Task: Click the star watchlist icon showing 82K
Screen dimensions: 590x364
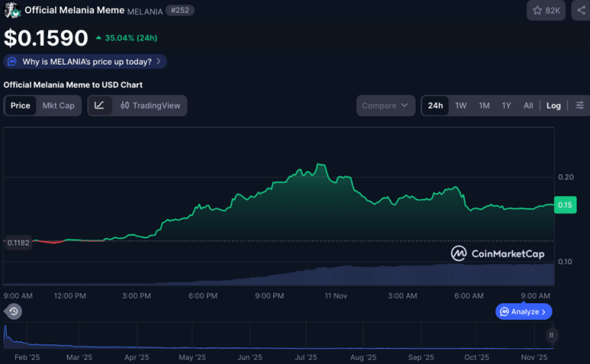Action: click(x=546, y=10)
